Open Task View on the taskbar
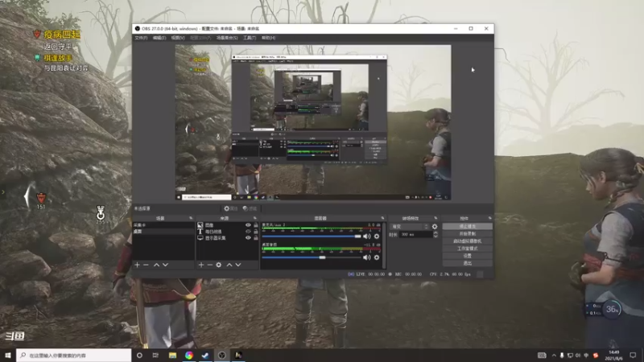This screenshot has width=644, height=362. (155, 356)
